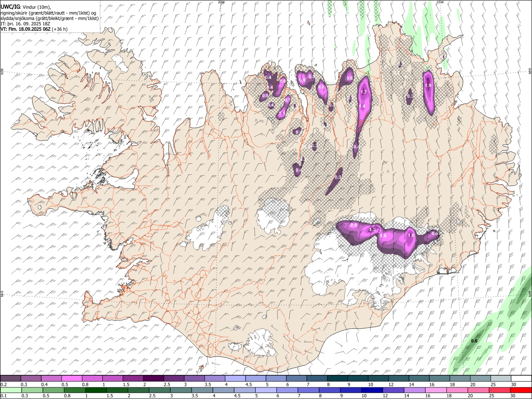Click the 'slydda/snjókoma (grátt/bleikt/grænt - mm/1klst)' line

coord(49,18)
